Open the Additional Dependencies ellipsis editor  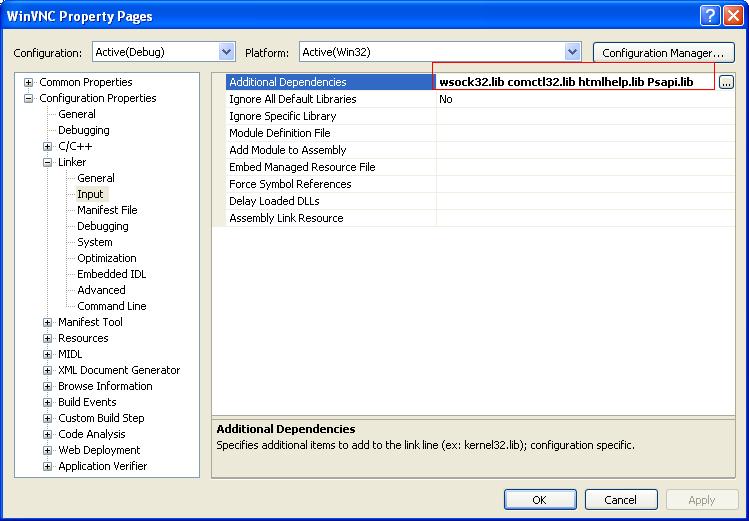[726, 82]
